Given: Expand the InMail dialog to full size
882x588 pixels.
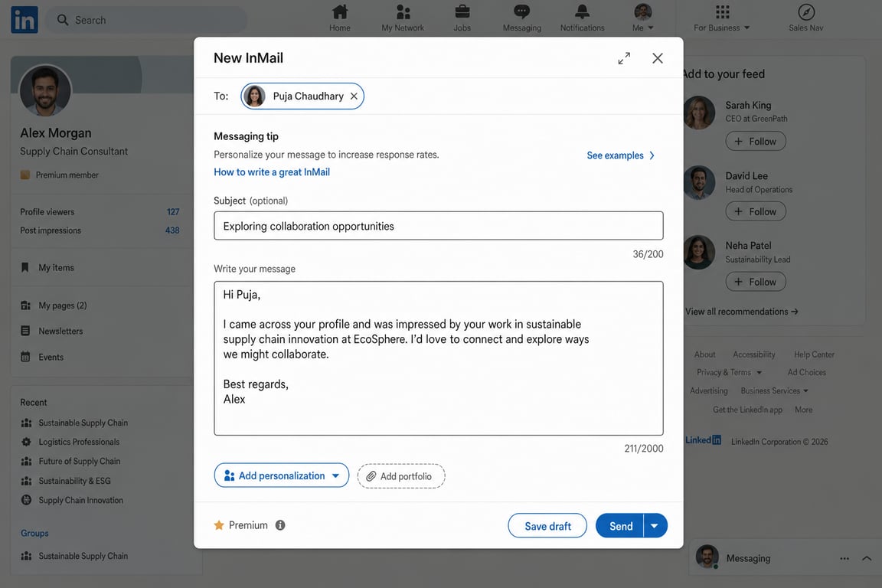Looking at the screenshot, I should [x=625, y=58].
